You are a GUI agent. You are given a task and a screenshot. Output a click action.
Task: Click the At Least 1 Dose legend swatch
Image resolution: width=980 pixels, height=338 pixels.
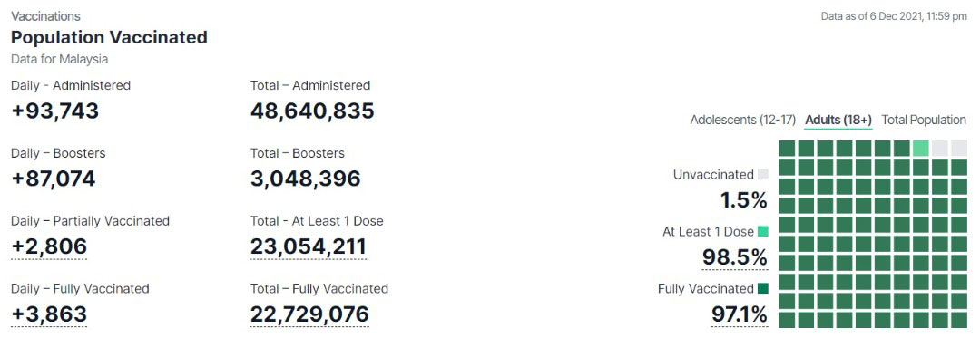tap(762, 231)
